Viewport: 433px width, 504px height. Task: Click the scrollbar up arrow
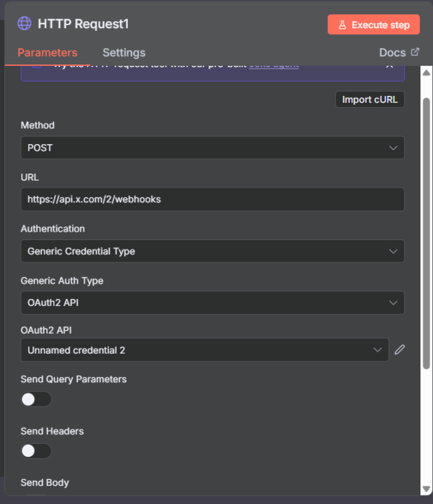coord(426,73)
